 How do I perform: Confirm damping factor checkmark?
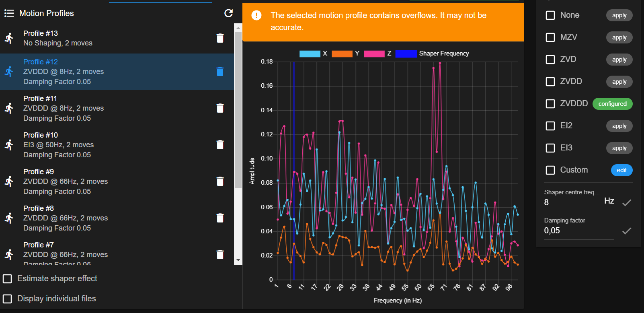click(x=627, y=231)
